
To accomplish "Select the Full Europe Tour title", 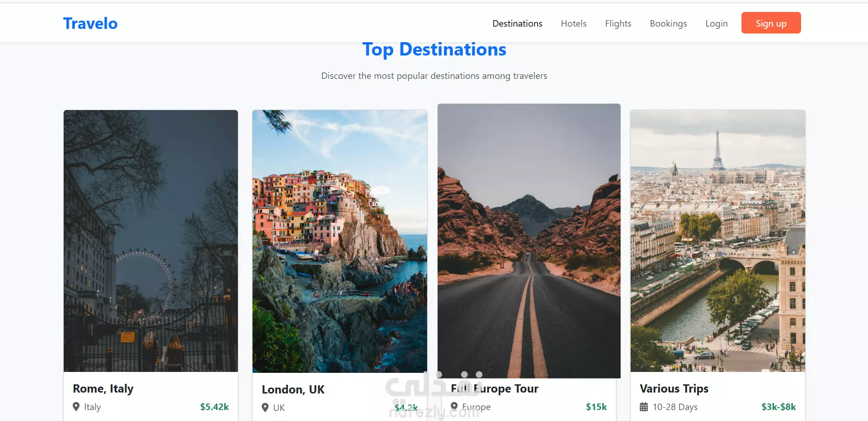I will (x=494, y=389).
